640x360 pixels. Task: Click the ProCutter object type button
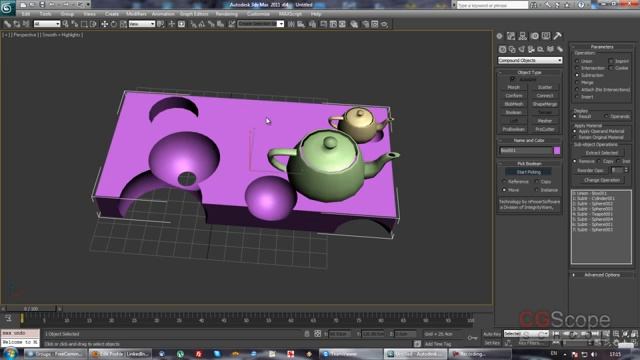click(x=545, y=129)
